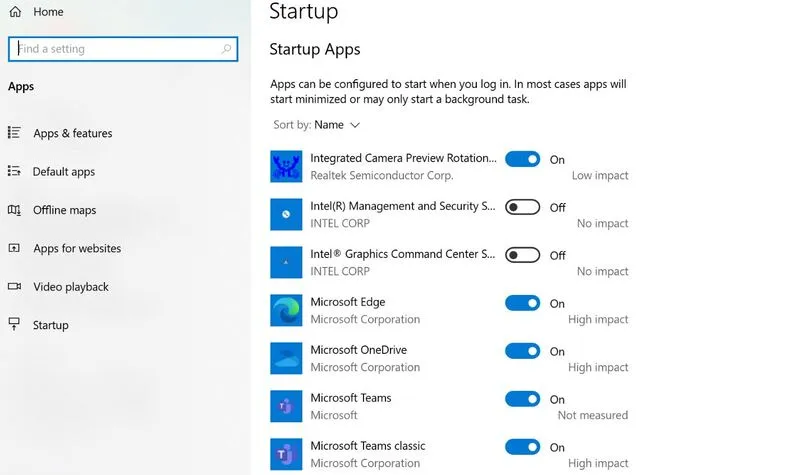Click the Apps for websites icon
This screenshot has height=475, width=800.
[14, 248]
